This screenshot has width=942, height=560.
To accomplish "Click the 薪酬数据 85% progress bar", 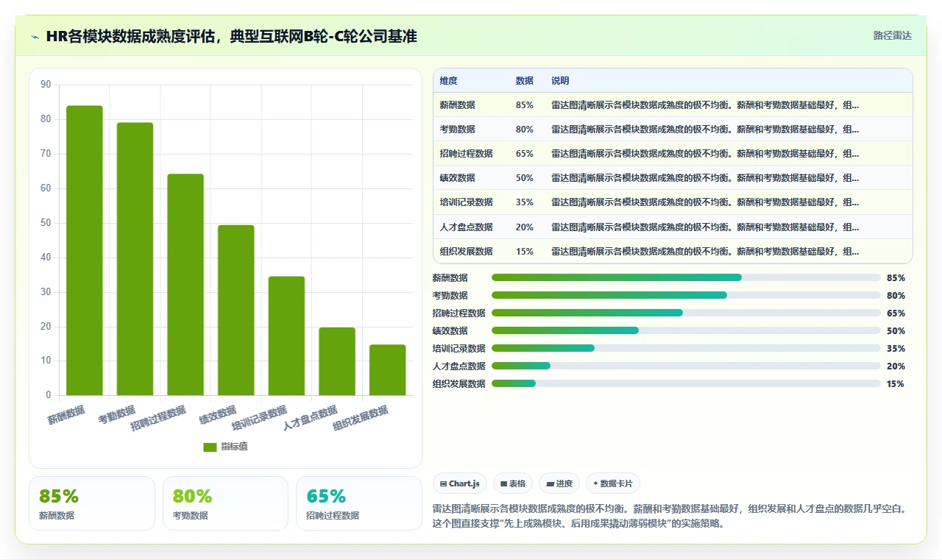I will pyautogui.click(x=686, y=277).
